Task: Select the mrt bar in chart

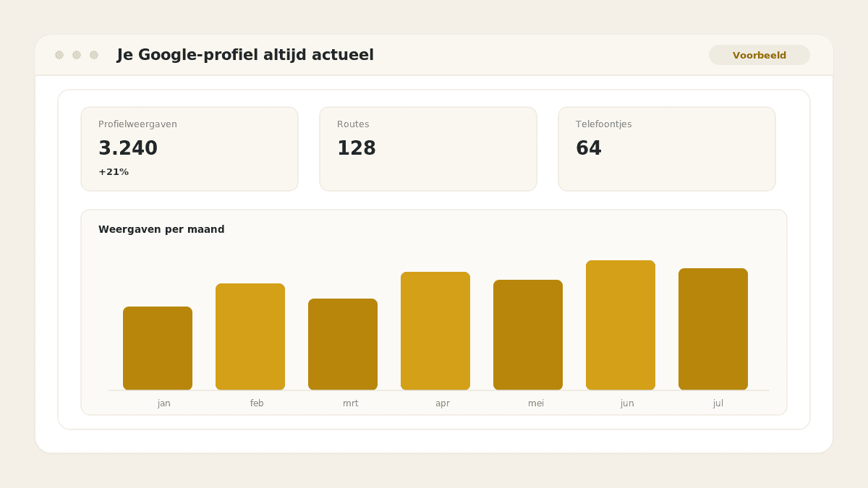Action: click(x=343, y=345)
